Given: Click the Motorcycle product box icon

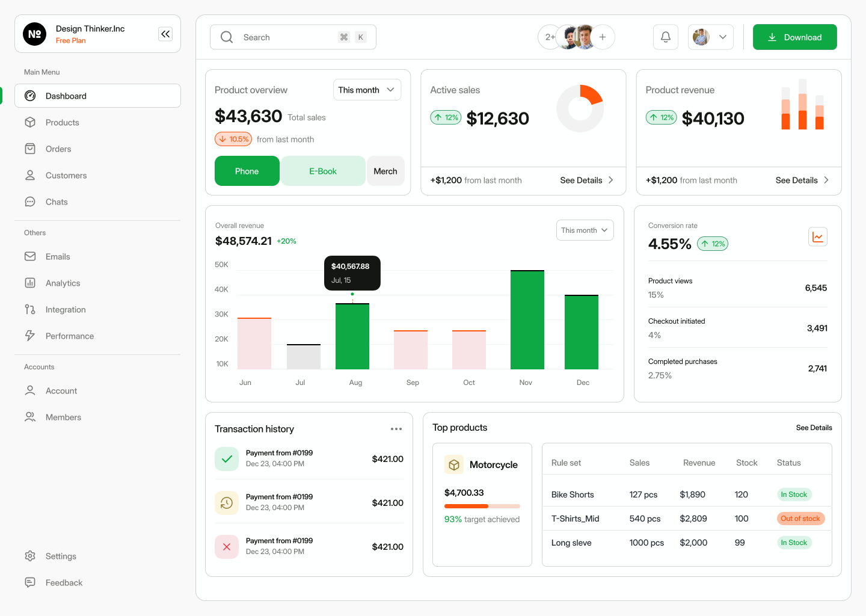Looking at the screenshot, I should pyautogui.click(x=454, y=465).
